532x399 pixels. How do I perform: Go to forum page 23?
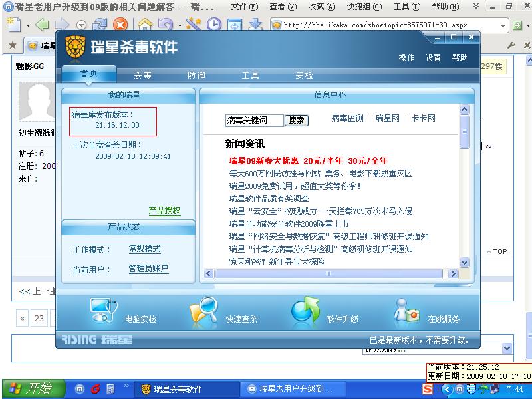pyautogui.click(x=39, y=319)
